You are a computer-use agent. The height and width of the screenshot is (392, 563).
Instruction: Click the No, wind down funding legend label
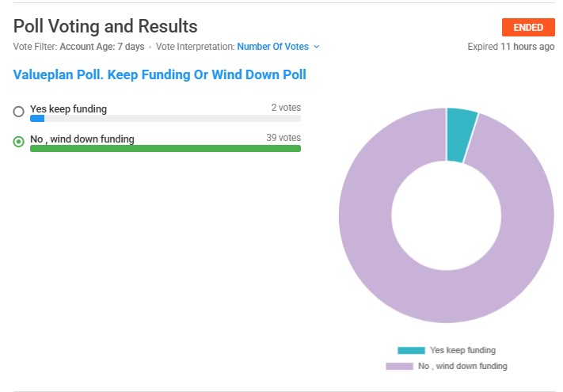point(462,366)
